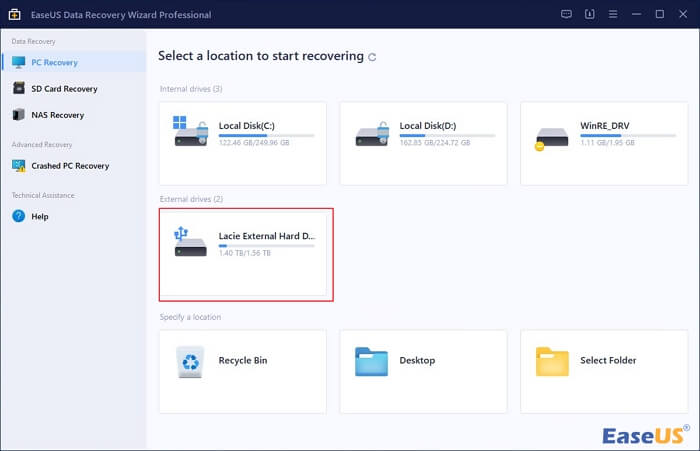The height and width of the screenshot is (451, 700).
Task: Click the WinRE_DRV drive icon
Action: click(551, 136)
